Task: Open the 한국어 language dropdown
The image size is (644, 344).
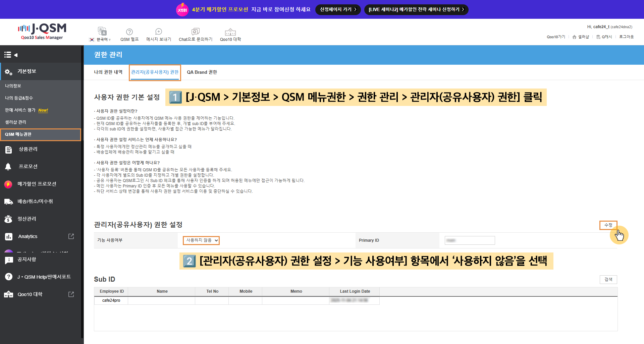Action: 100,40
